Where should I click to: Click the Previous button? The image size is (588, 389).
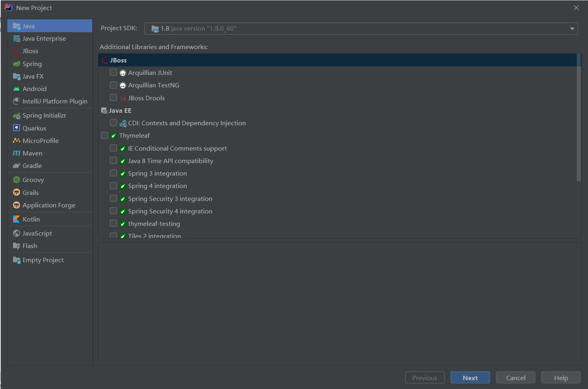pos(425,378)
